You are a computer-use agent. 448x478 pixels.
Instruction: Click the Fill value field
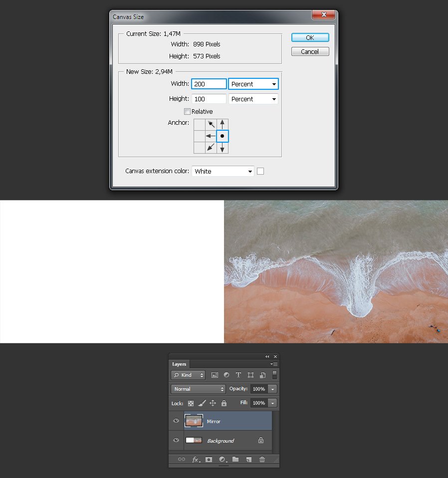[x=259, y=403]
